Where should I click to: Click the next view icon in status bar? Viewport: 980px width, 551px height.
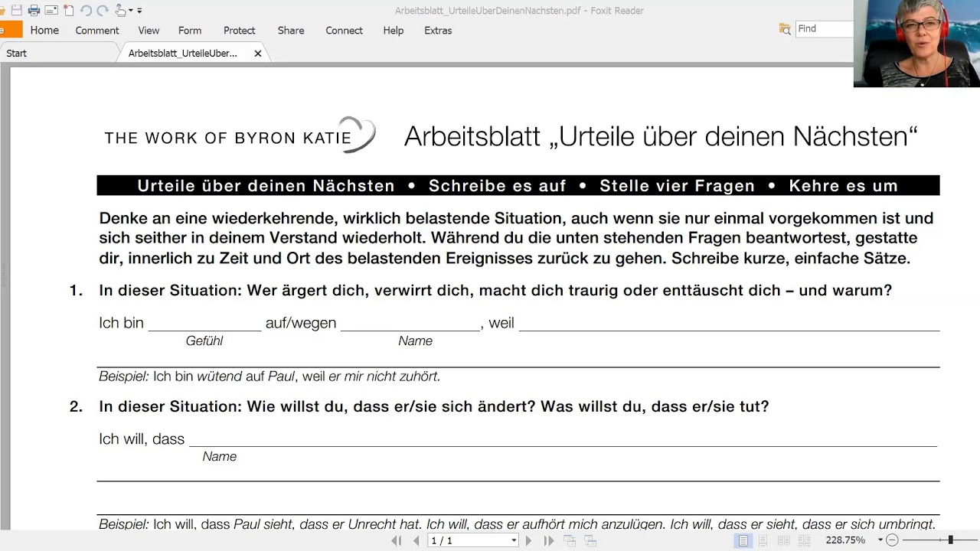pyautogui.click(x=590, y=540)
